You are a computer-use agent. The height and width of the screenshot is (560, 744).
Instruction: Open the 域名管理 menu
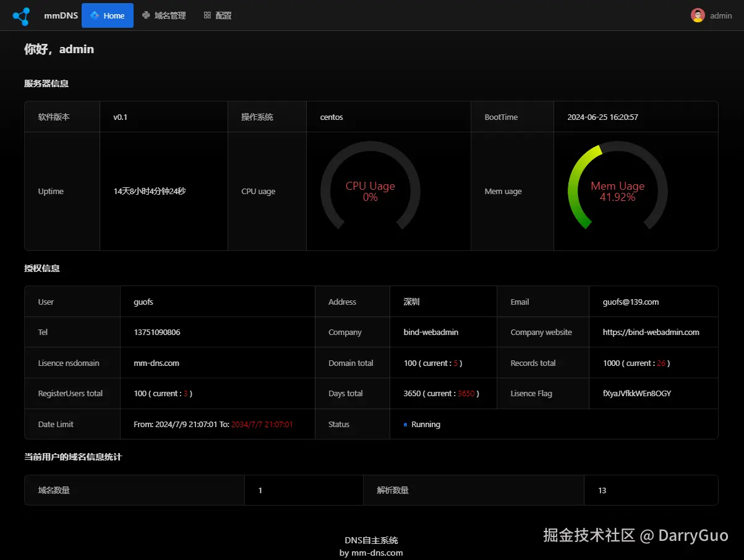pyautogui.click(x=164, y=15)
